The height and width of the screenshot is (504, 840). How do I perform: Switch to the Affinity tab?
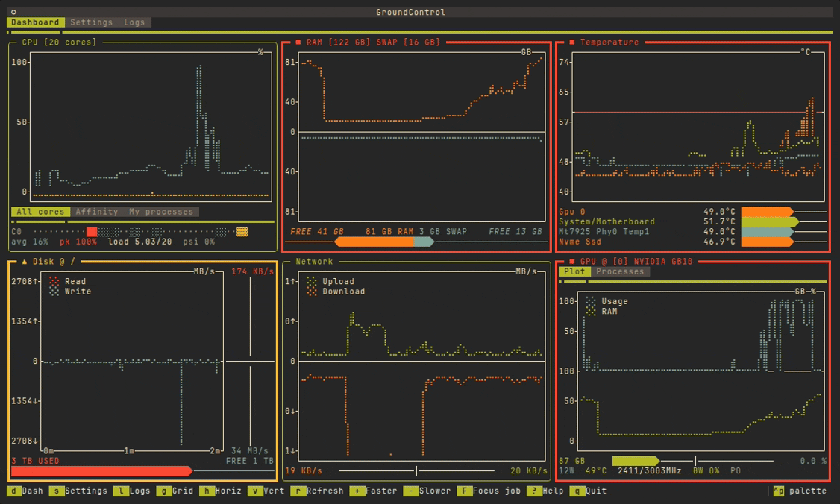coord(96,212)
